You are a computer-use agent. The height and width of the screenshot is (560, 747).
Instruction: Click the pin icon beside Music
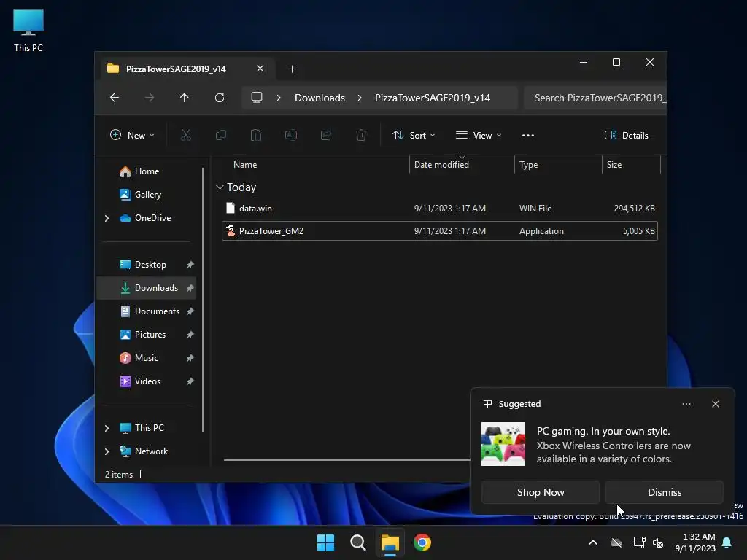(190, 358)
